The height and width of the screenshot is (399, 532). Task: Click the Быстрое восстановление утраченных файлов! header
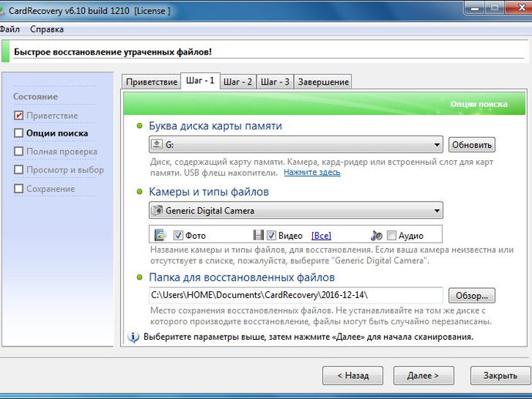point(113,52)
